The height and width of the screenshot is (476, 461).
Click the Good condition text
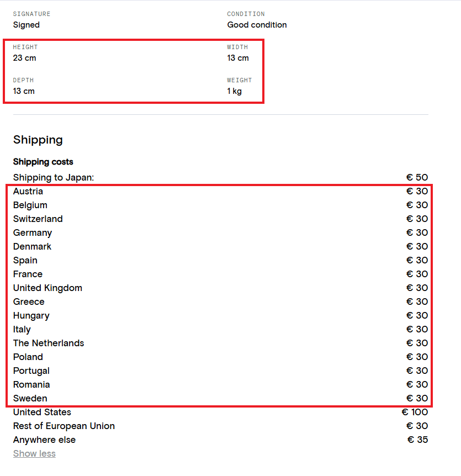tap(257, 25)
